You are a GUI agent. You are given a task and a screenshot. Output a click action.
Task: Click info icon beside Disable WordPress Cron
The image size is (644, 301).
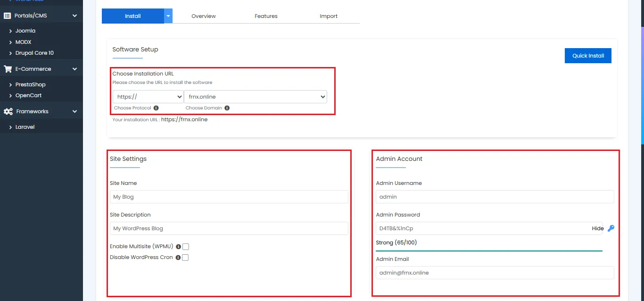(178, 258)
